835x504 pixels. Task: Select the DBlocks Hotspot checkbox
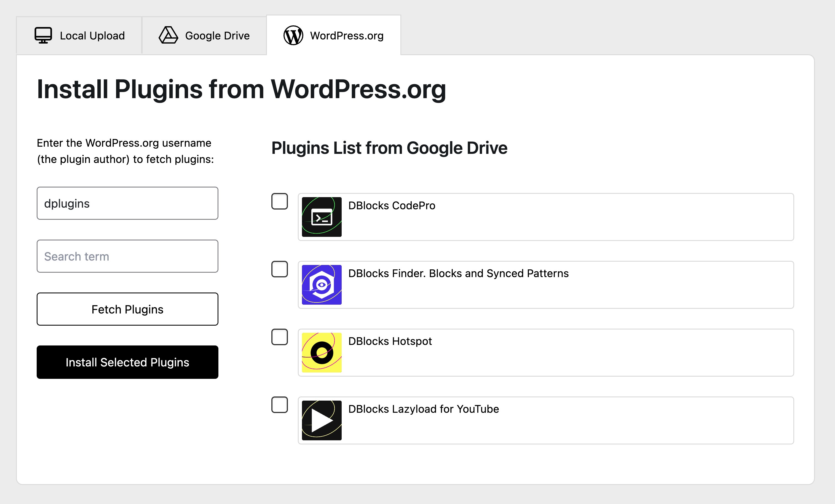tap(280, 337)
